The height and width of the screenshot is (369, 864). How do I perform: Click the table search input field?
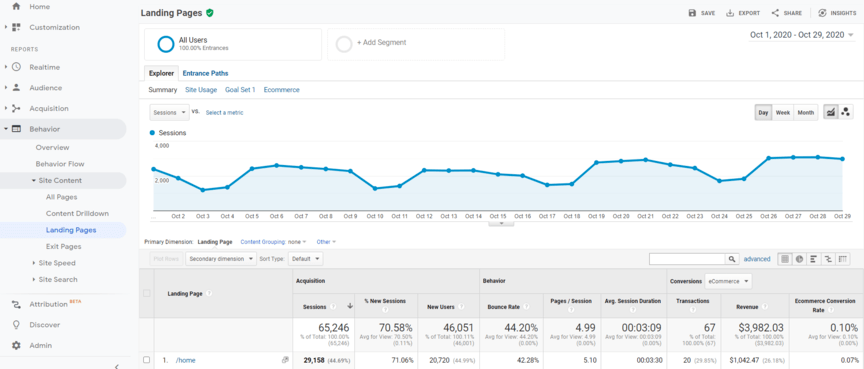(x=687, y=259)
